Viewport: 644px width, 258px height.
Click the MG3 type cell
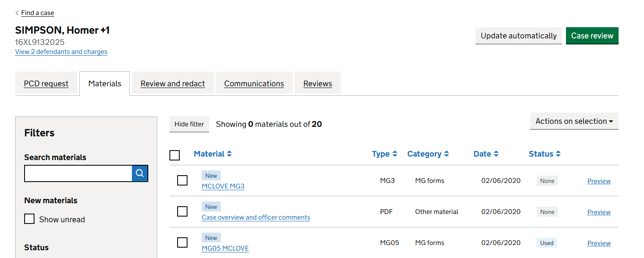[388, 181]
